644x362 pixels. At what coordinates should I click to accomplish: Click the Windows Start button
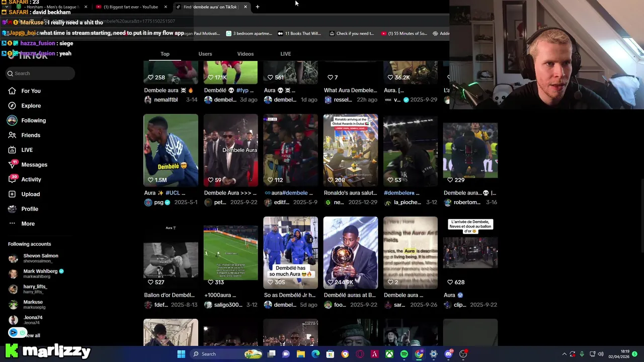click(181, 354)
